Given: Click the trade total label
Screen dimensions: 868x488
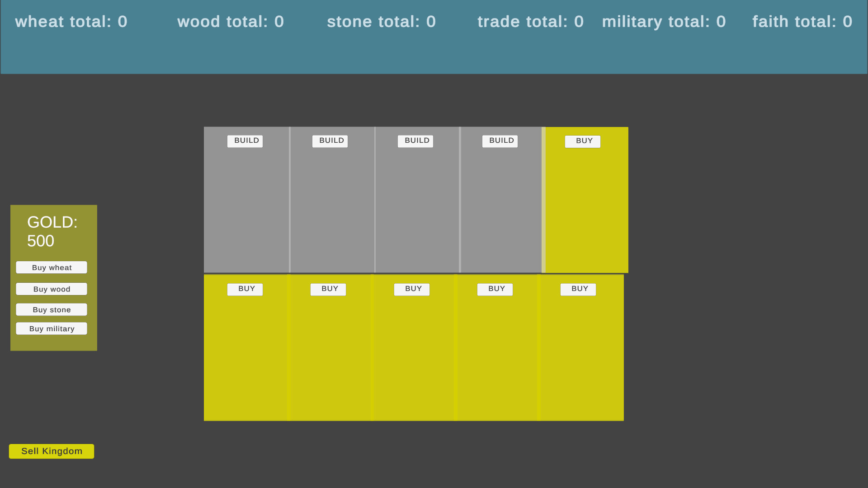Looking at the screenshot, I should click(530, 22).
